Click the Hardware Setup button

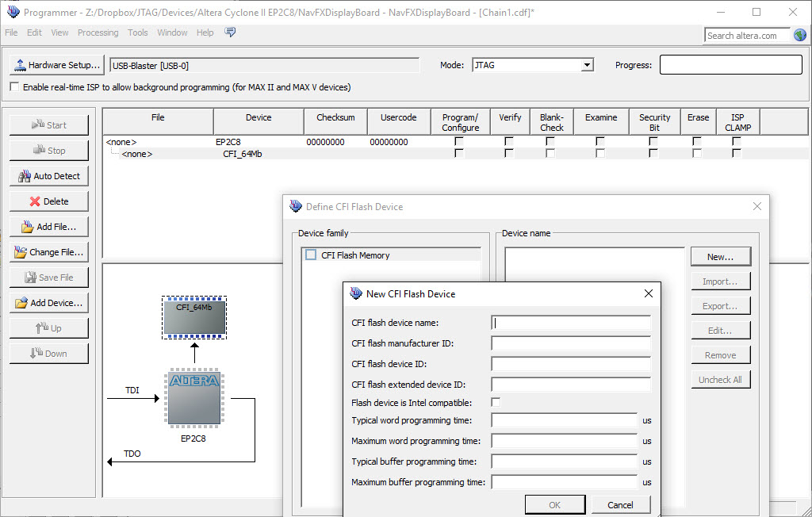pyautogui.click(x=57, y=65)
